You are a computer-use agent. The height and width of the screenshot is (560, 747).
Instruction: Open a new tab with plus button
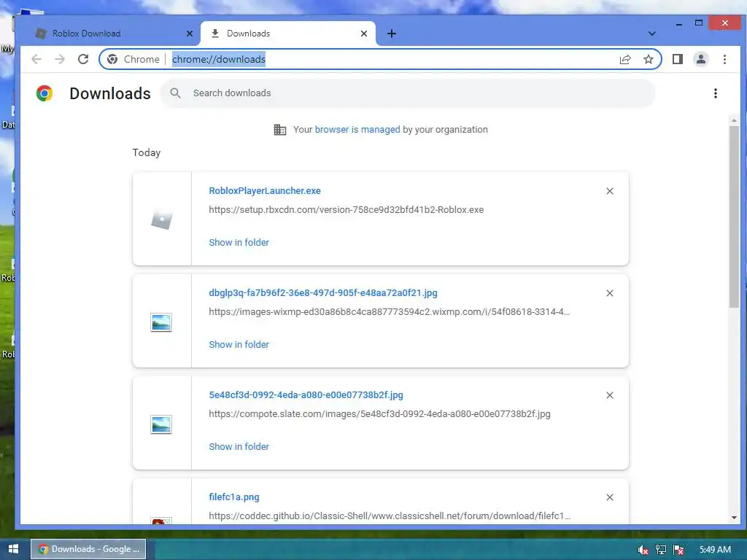point(392,34)
